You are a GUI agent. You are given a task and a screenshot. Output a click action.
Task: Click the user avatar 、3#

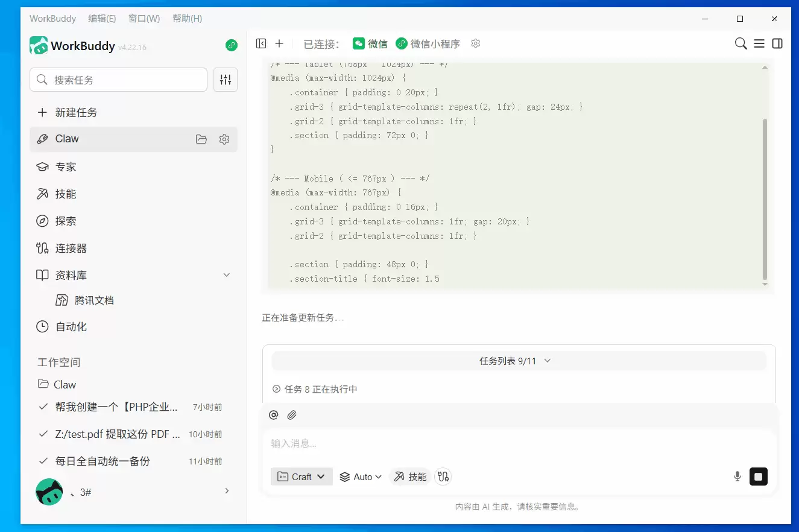click(x=49, y=492)
